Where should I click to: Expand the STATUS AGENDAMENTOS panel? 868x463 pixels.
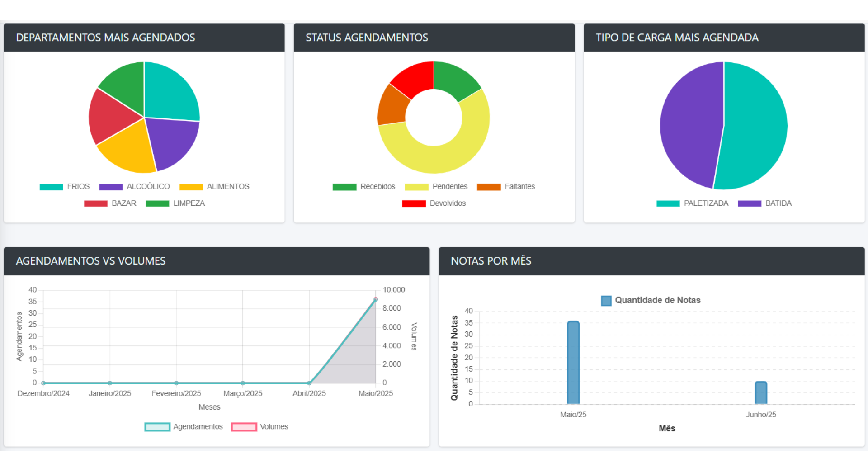[x=367, y=38]
